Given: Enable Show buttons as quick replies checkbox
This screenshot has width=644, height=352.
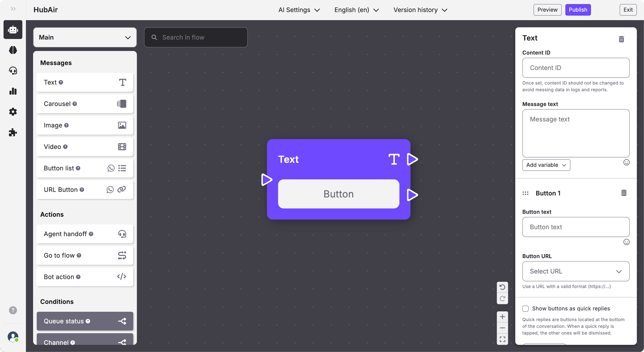Looking at the screenshot, I should 526,308.
